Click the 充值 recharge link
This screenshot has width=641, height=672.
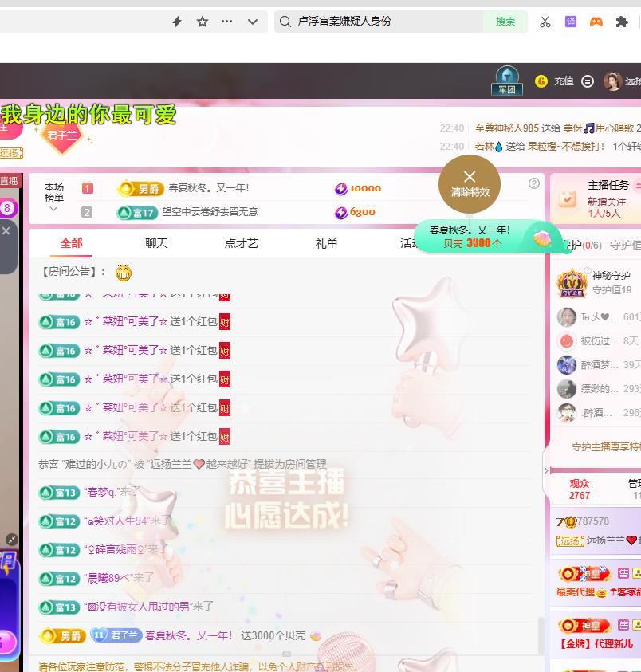[564, 81]
